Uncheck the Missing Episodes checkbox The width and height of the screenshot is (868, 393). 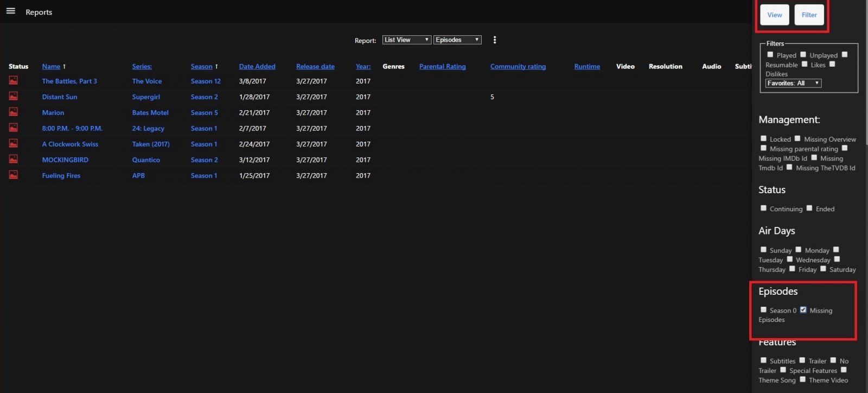pyautogui.click(x=803, y=310)
